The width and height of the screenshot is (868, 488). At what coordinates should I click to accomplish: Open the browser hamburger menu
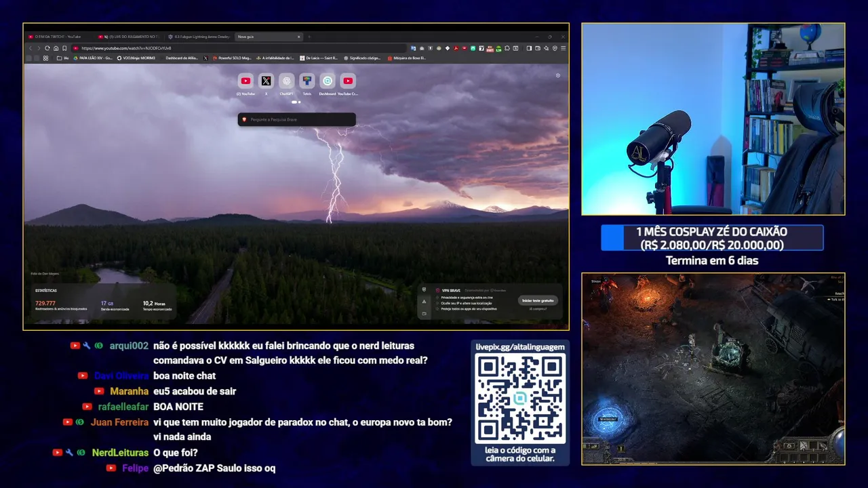(x=564, y=48)
